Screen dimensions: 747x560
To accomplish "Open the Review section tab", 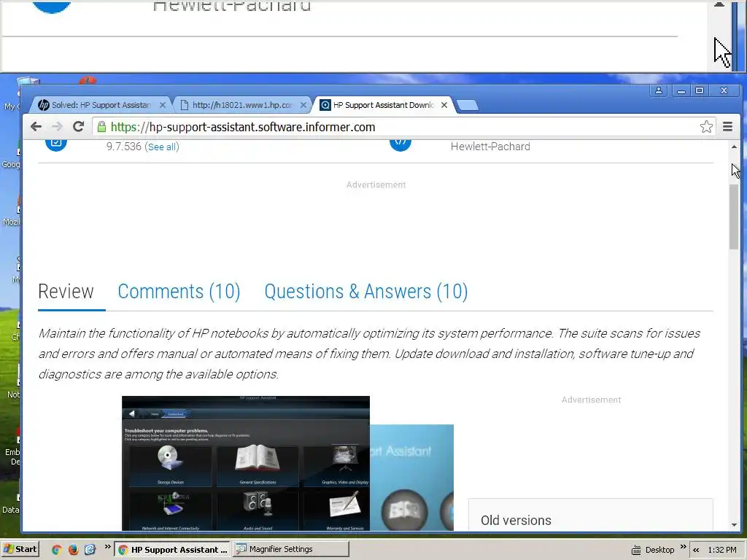I will 66,292.
